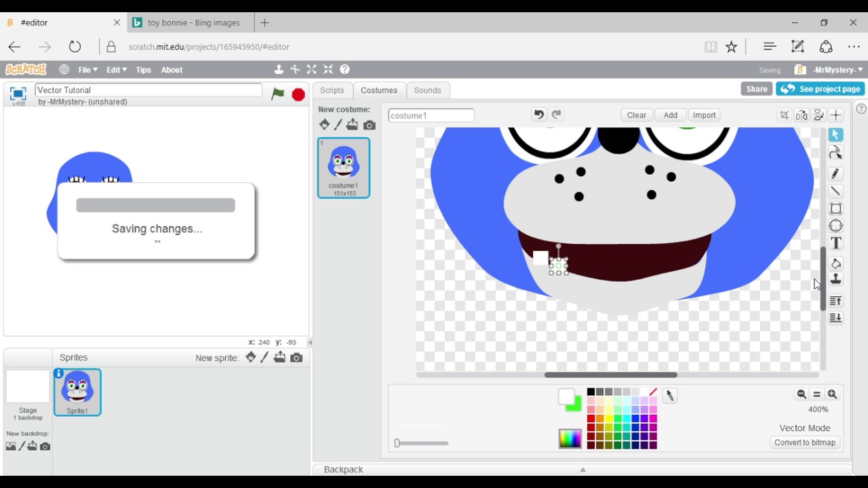Expand the Backpack panel arrow
Image resolution: width=868 pixels, height=488 pixels.
tap(583, 470)
